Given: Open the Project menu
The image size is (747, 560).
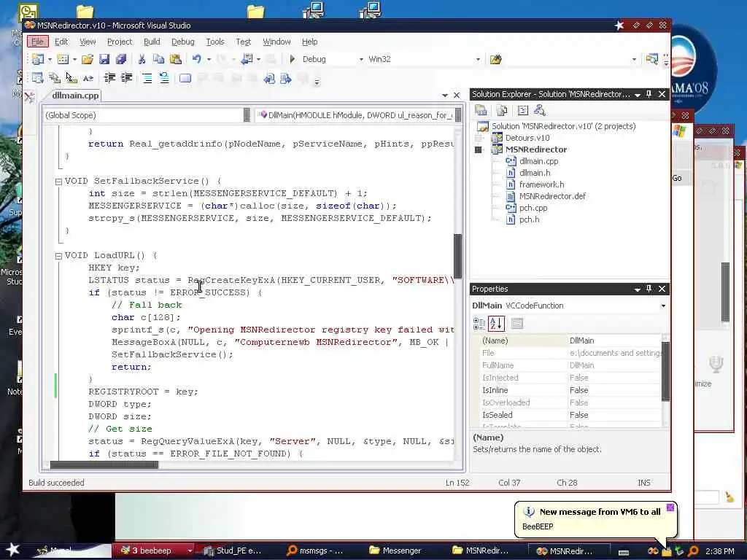Looking at the screenshot, I should tap(120, 42).
